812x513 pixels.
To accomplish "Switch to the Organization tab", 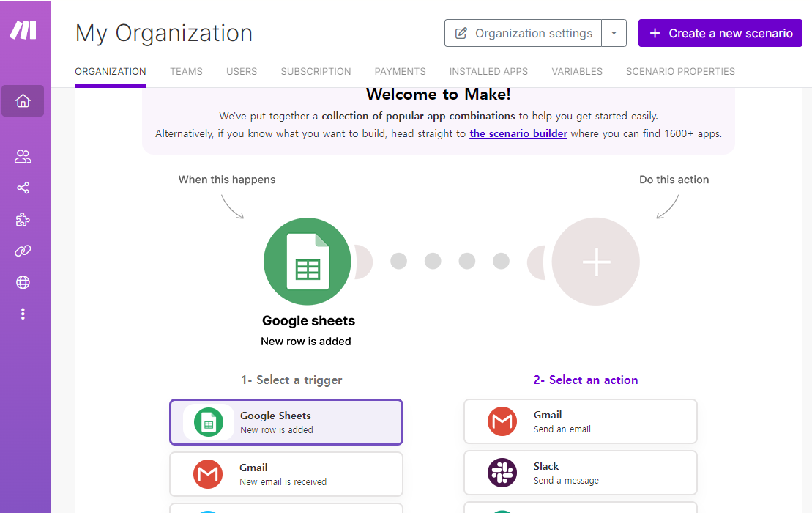I will (111, 72).
